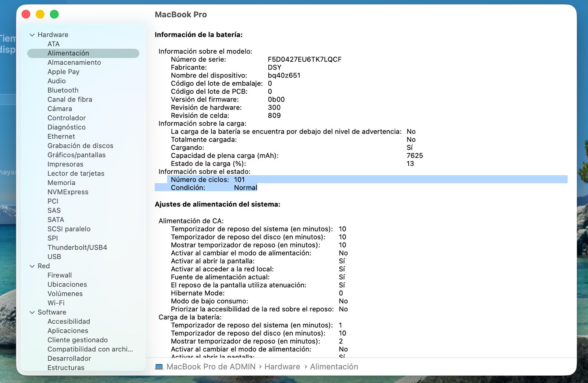The height and width of the screenshot is (383, 588).
Task: Open the Ethernet hardware entry
Action: pos(61,136)
